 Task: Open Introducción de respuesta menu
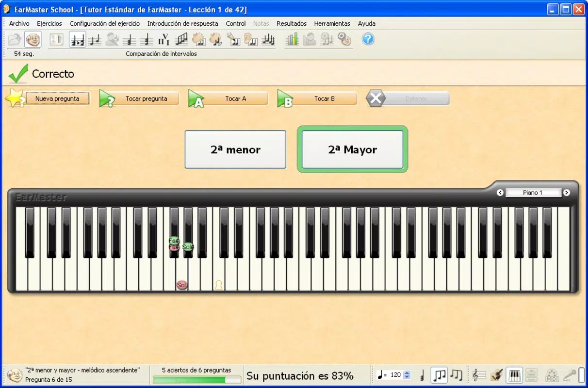point(183,23)
